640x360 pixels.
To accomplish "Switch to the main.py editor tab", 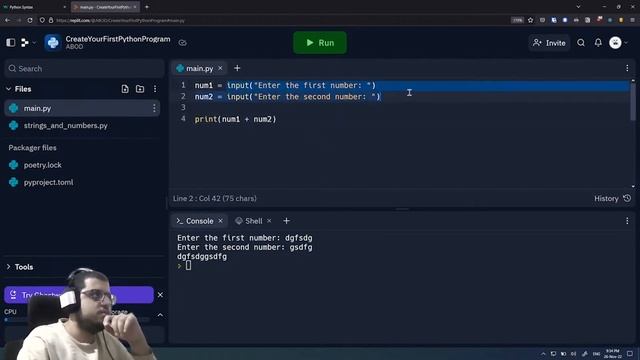I will pos(199,69).
